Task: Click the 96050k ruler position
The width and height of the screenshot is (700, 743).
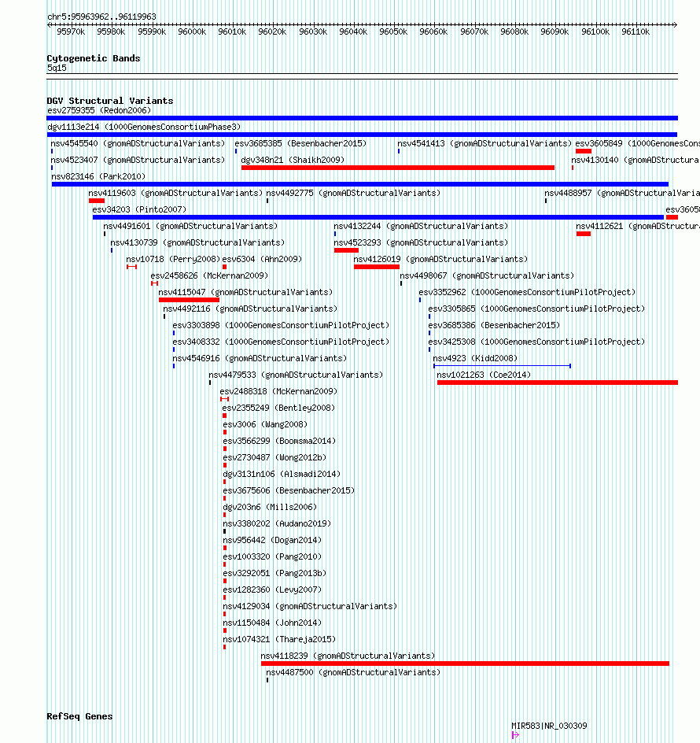Action: click(x=393, y=31)
